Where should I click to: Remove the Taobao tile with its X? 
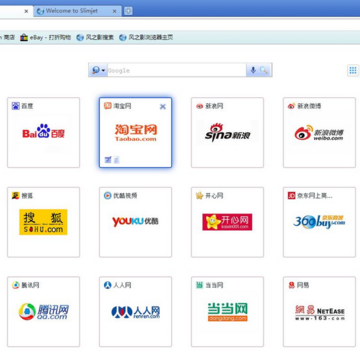click(163, 107)
